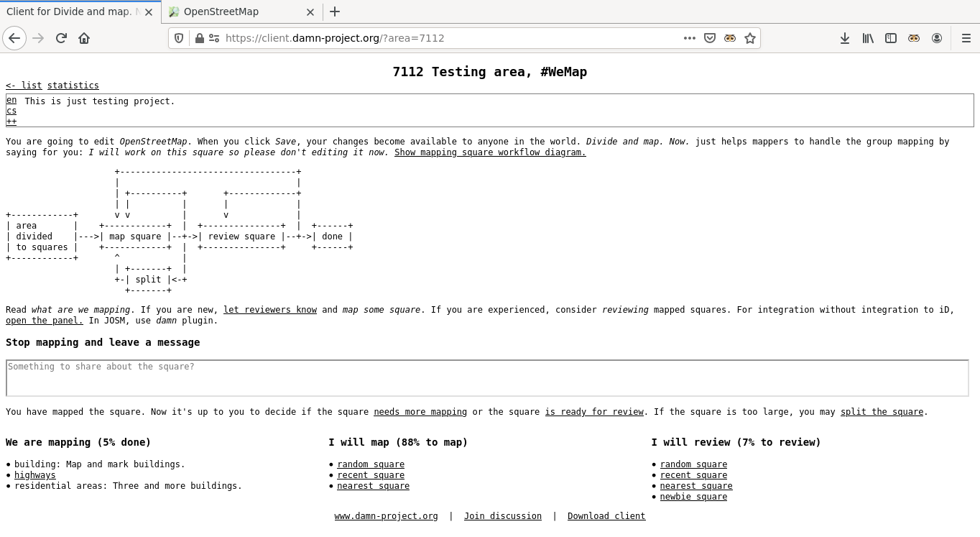Mark square as is ready for review
The width and height of the screenshot is (980, 537).
tap(594, 412)
